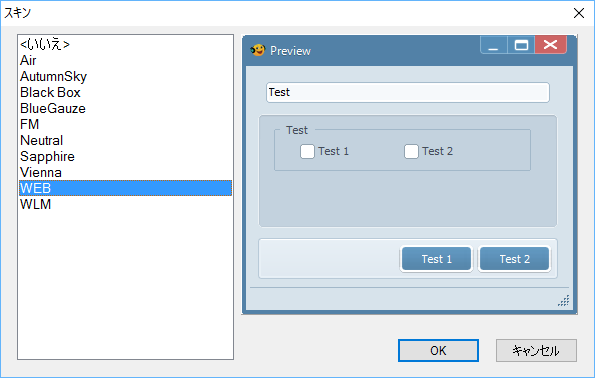Click the Test text input field
This screenshot has width=595, height=378.
point(408,92)
